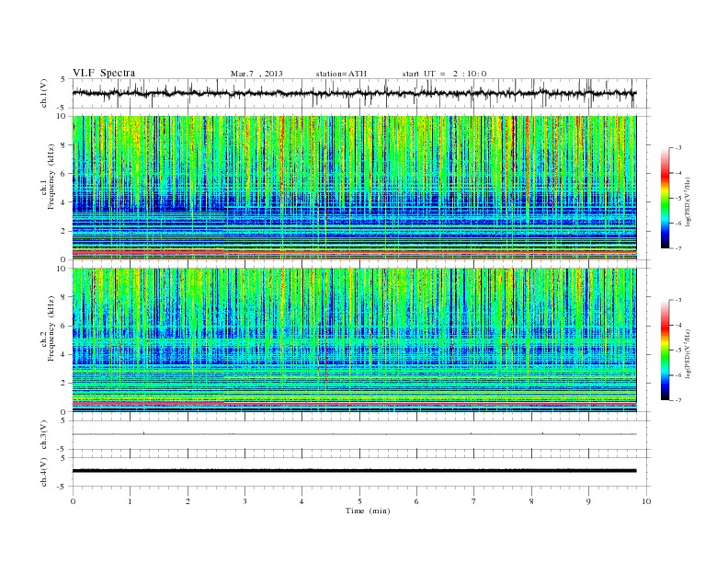Click the "4" kHz tick on ch.1 spectrogram

coord(64,202)
